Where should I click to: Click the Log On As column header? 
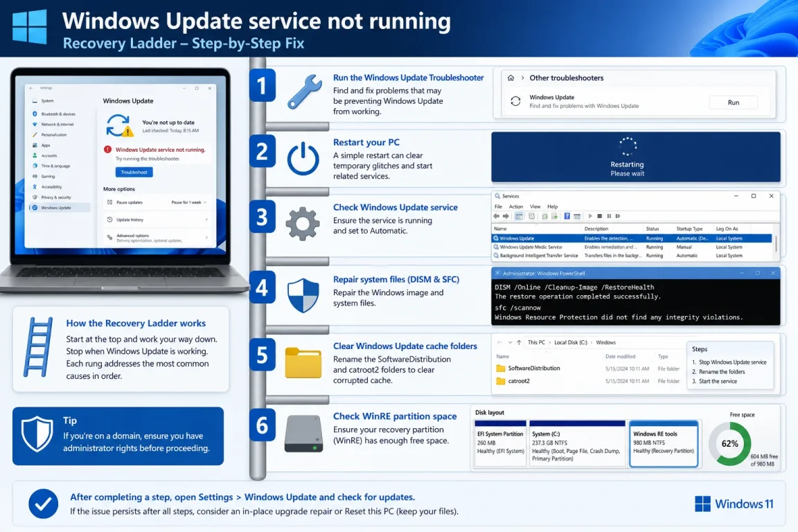point(727,229)
